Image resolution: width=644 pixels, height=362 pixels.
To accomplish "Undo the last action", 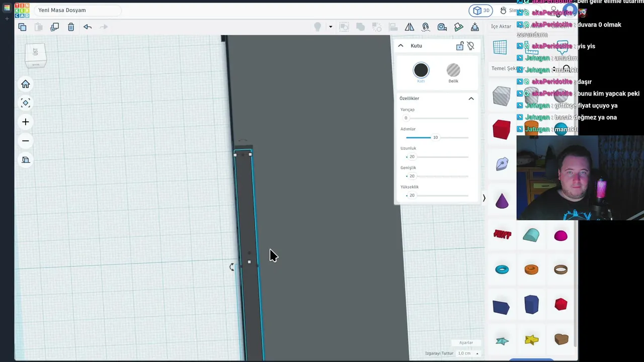I will (x=88, y=27).
